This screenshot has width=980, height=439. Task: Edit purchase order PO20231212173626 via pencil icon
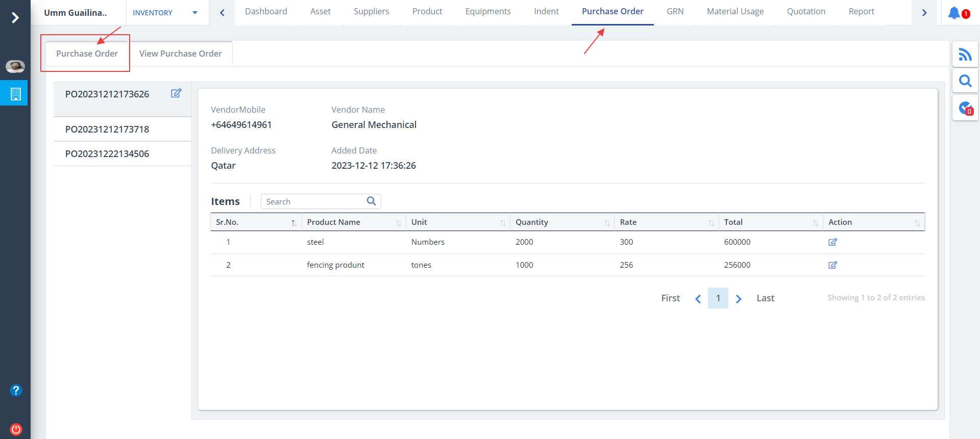pos(176,93)
